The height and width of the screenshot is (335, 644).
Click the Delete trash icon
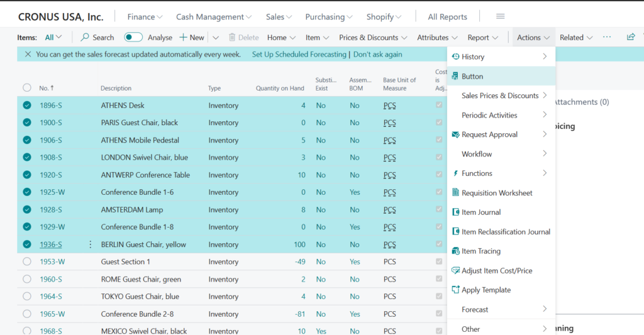(232, 37)
